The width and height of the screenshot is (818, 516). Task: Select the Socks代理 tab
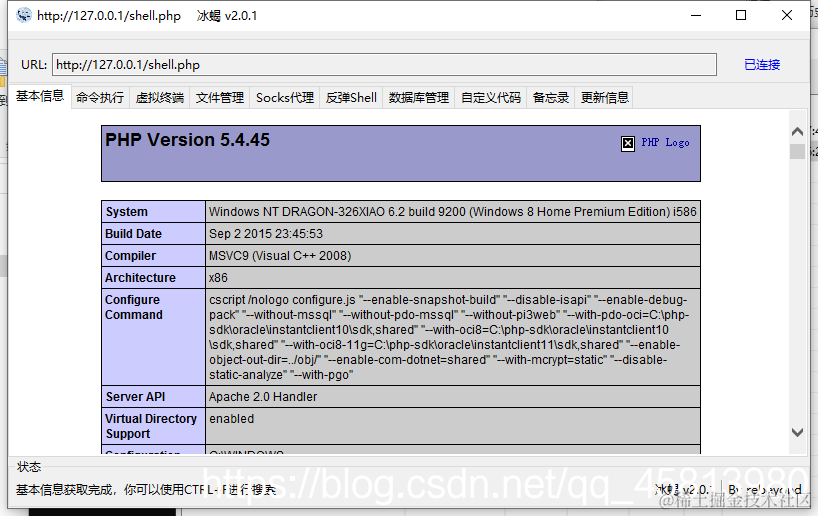coord(285,98)
